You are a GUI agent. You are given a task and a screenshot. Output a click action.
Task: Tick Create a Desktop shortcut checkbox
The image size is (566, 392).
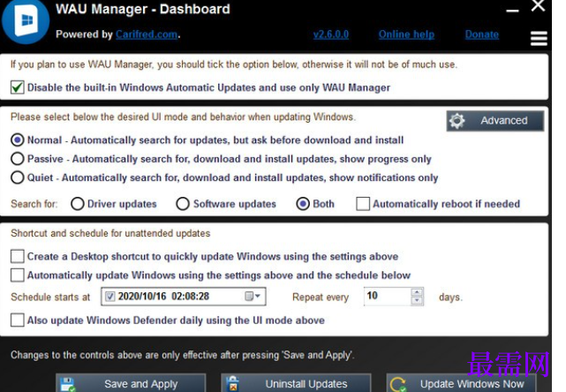click(x=18, y=256)
